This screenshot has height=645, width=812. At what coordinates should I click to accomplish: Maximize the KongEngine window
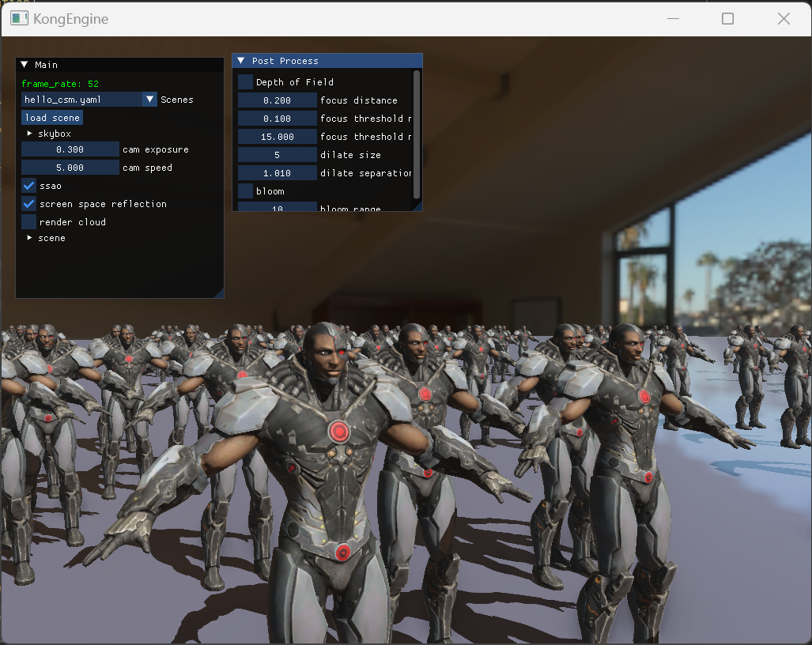(727, 19)
